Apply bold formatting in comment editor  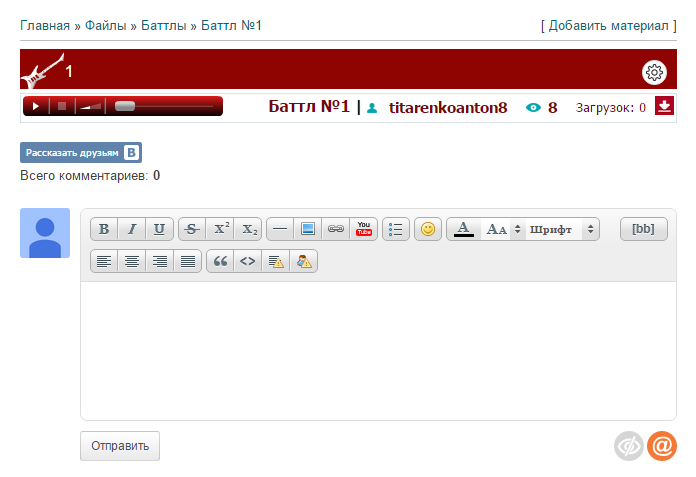[104, 229]
